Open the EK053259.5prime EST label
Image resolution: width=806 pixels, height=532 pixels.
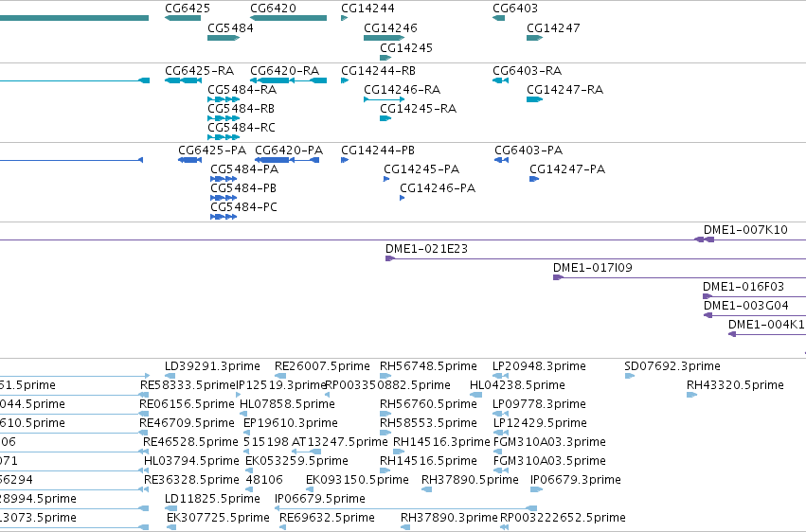click(296, 462)
